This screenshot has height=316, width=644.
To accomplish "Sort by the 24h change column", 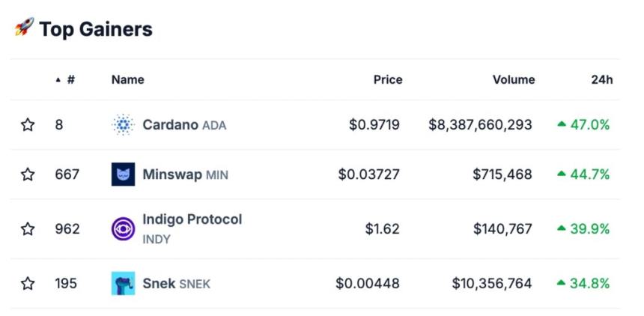I will (601, 79).
